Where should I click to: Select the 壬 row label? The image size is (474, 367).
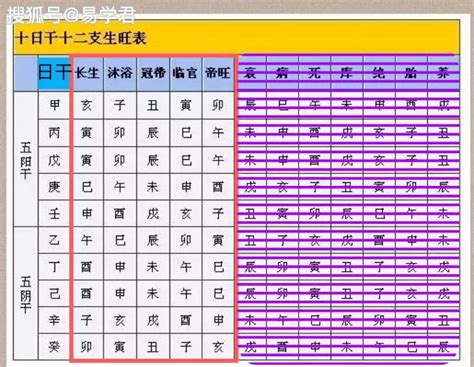tap(54, 213)
